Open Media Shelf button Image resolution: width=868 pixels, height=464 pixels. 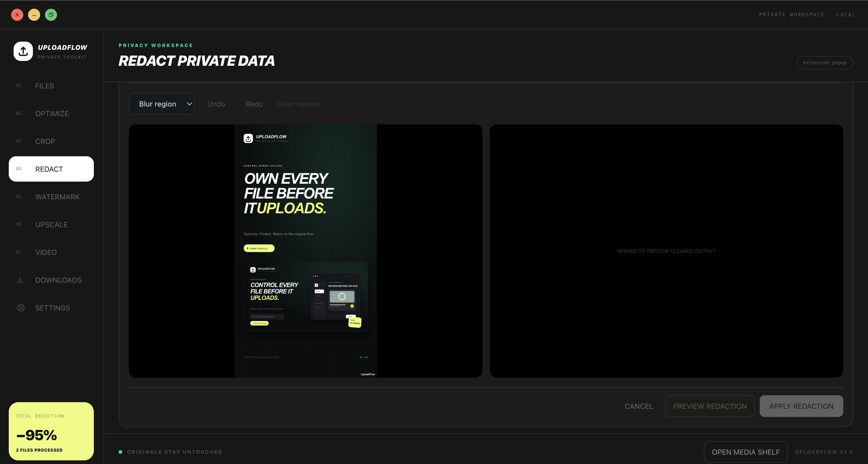(746, 452)
